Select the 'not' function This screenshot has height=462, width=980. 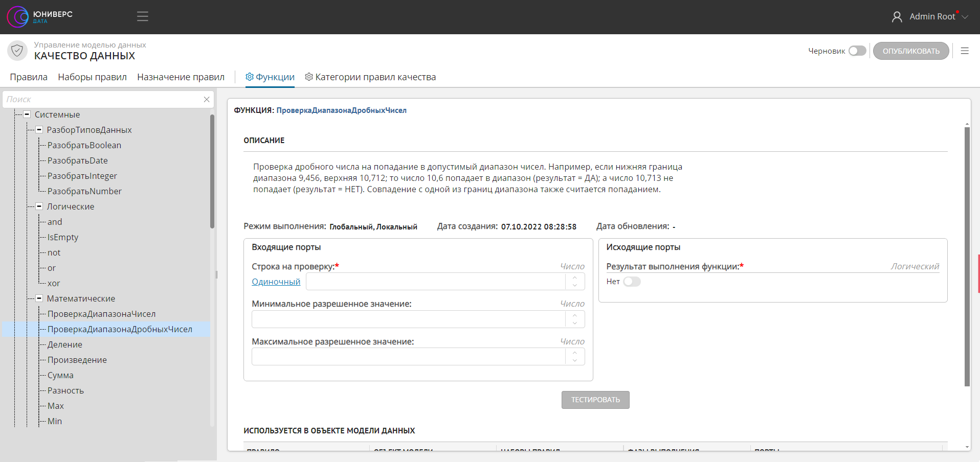[x=54, y=252]
